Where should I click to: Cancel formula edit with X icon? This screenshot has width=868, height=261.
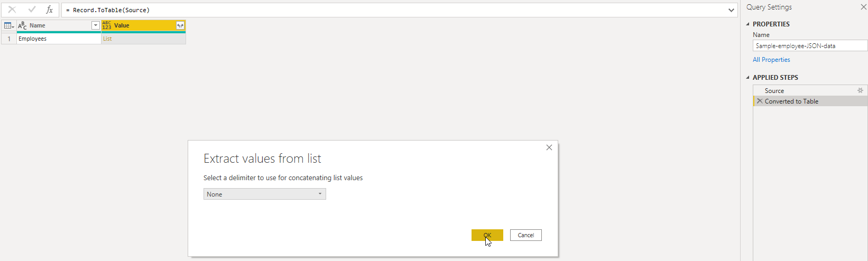click(x=12, y=10)
